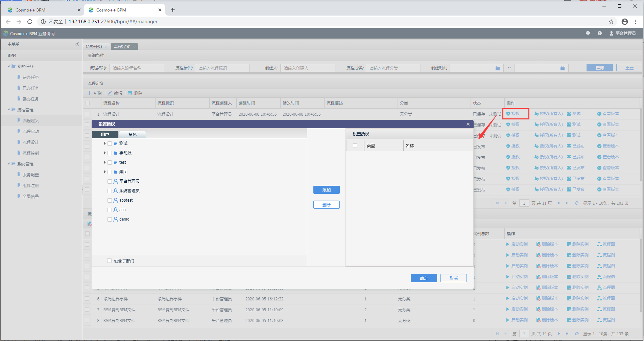
Task: Click 授权(所有人) in row 流程设计
Action: tap(548, 114)
